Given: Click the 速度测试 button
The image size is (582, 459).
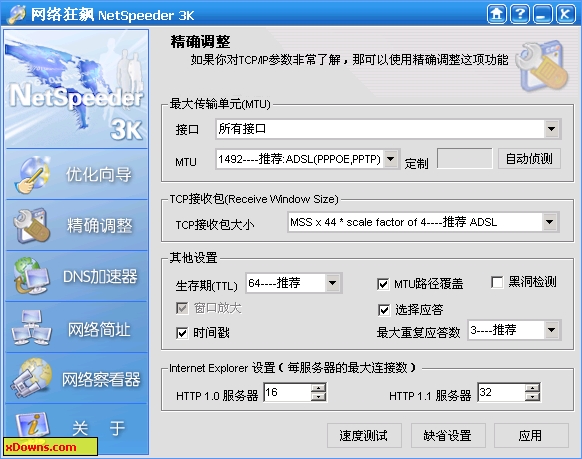Looking at the screenshot, I should (364, 435).
